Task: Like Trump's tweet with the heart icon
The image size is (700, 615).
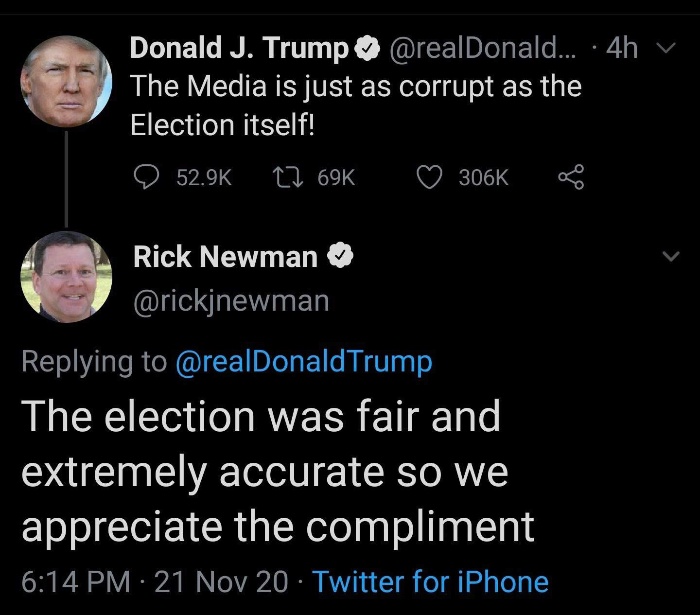Action: pyautogui.click(x=430, y=177)
